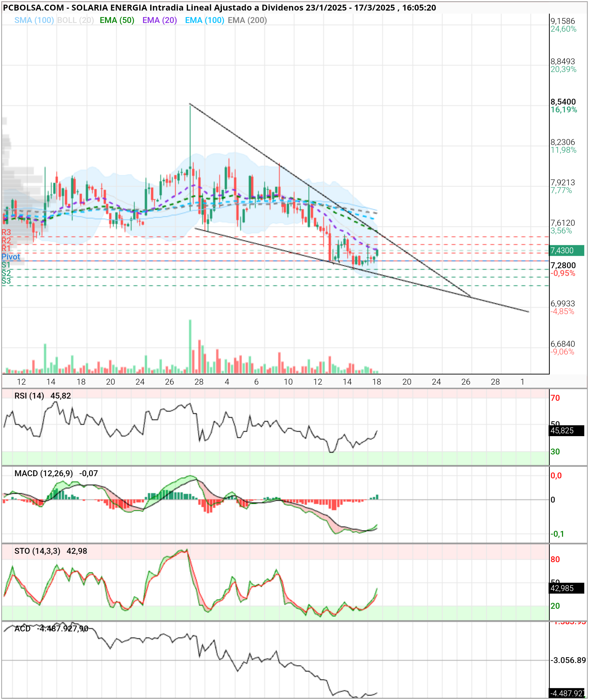This screenshot has height=700, width=589.
Task: Click the R2 resistance label
Action: (x=6, y=241)
